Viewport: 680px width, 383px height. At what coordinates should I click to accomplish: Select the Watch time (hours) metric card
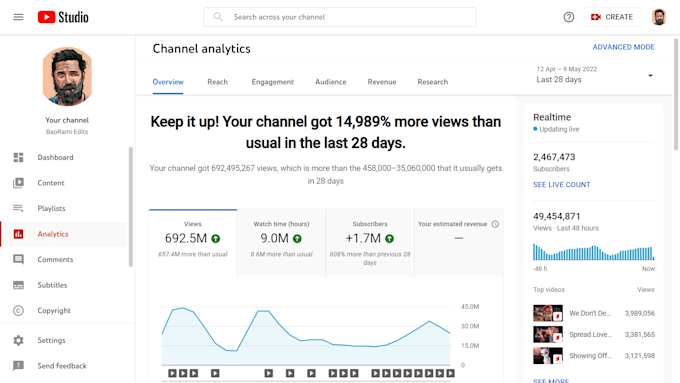point(281,243)
